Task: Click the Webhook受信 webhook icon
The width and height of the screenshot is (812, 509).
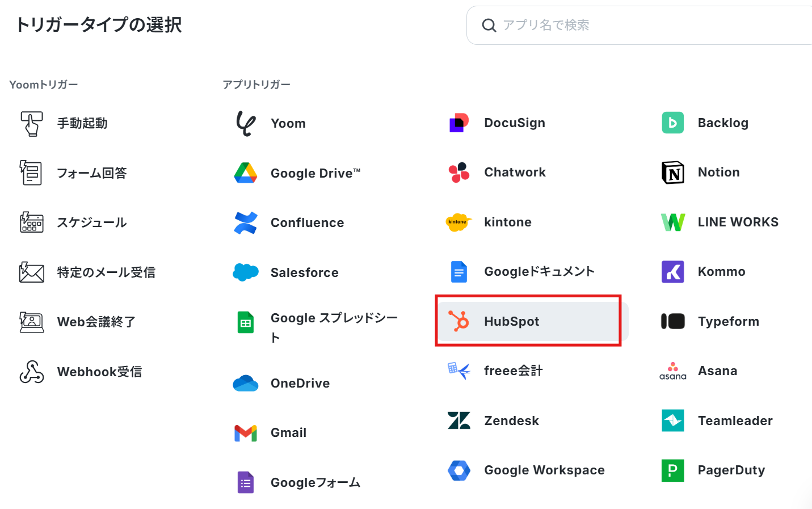Action: [x=32, y=372]
